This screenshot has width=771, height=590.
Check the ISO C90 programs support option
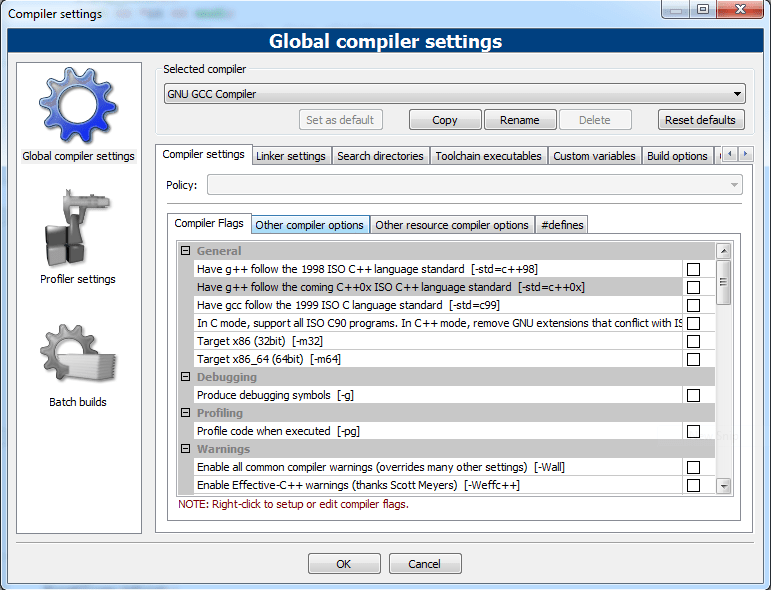click(x=693, y=324)
